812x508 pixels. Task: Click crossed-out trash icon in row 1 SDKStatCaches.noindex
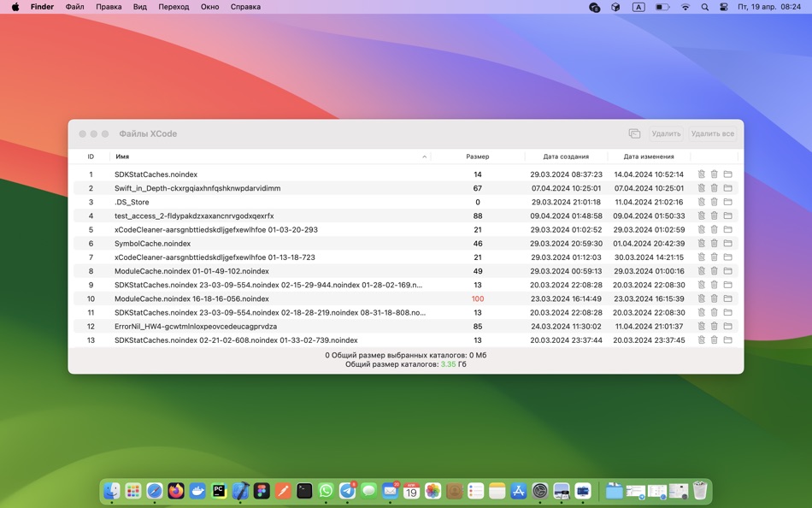coord(701,174)
